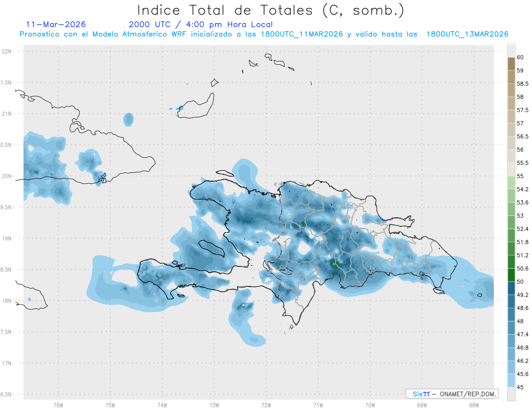Click the title 'Indice Total de Totales (C, somb.)'
The width and height of the screenshot is (532, 411).
[x=270, y=10]
